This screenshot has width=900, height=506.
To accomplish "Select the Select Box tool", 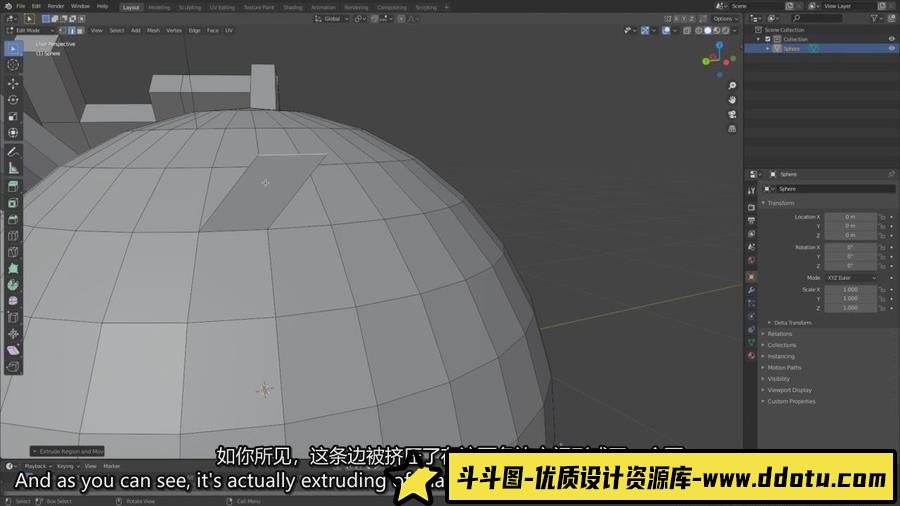I will [13, 49].
